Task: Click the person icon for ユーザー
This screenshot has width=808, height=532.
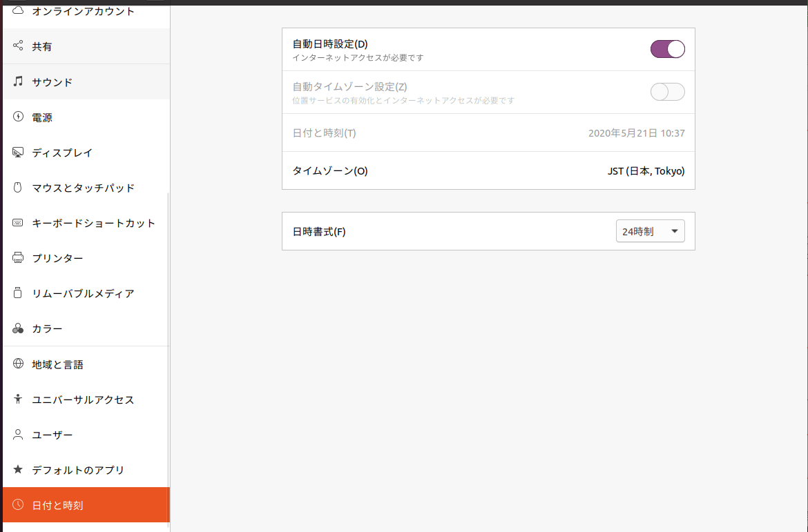Action: (18, 434)
